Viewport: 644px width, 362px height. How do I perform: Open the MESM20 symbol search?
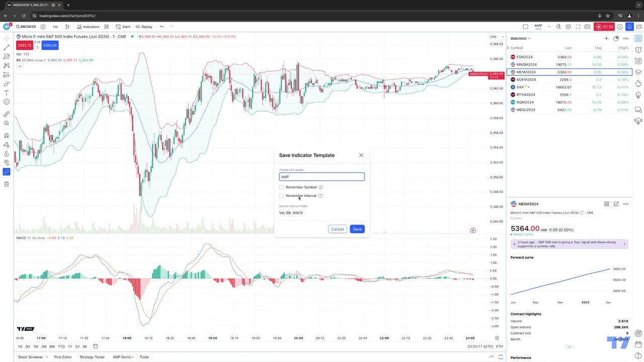click(26, 27)
